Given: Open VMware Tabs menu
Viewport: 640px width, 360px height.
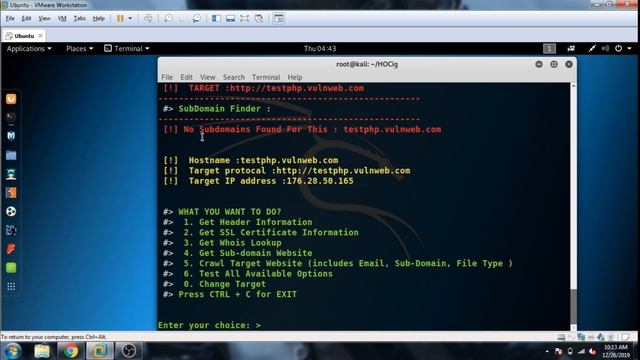Looking at the screenshot, I should (x=80, y=18).
